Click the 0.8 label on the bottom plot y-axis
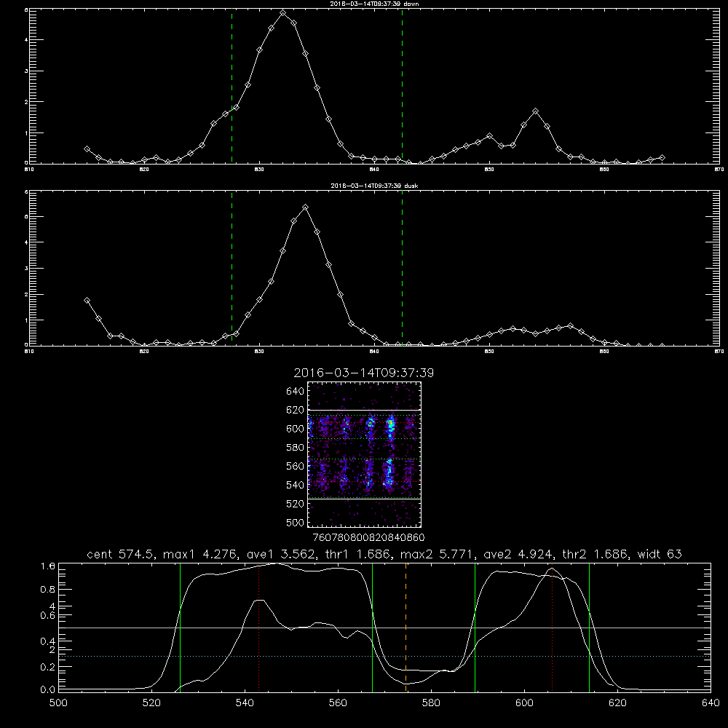This screenshot has height=728, width=728. coord(48,590)
